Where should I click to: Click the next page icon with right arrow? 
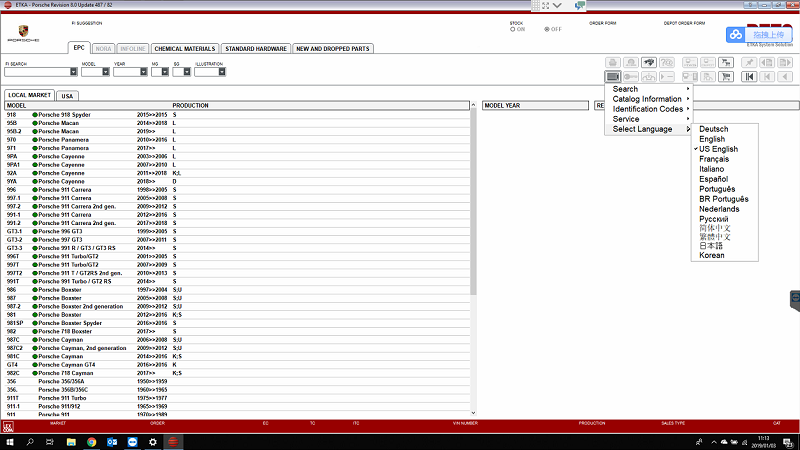pos(785,62)
